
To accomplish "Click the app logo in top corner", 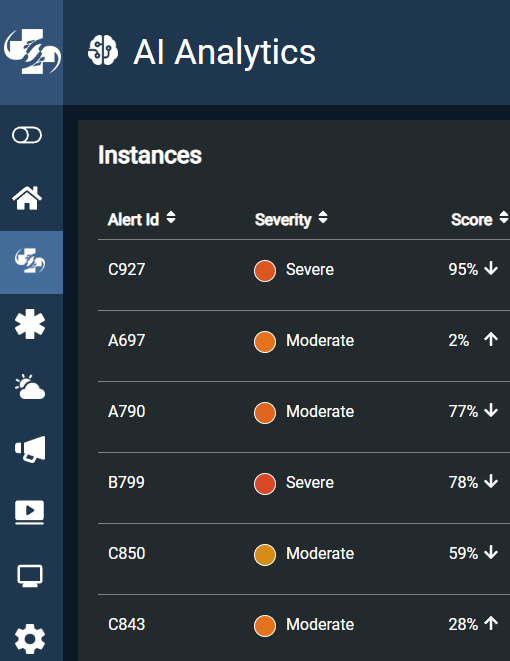I will [32, 51].
